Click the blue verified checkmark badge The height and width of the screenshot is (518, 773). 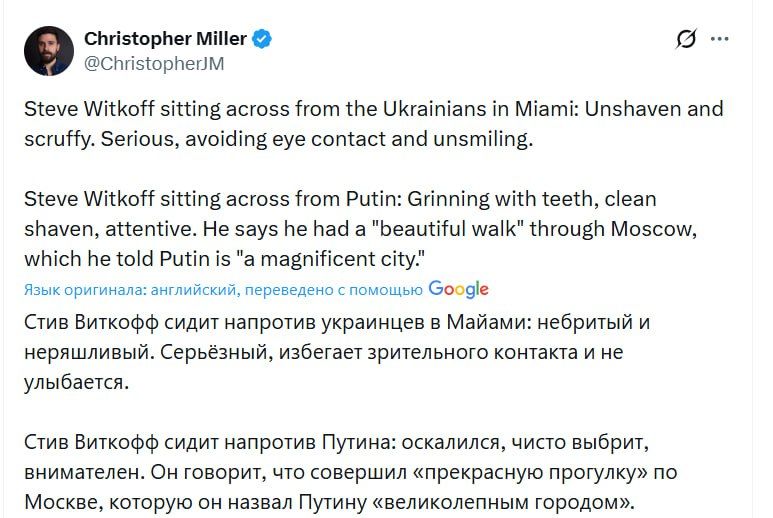263,39
